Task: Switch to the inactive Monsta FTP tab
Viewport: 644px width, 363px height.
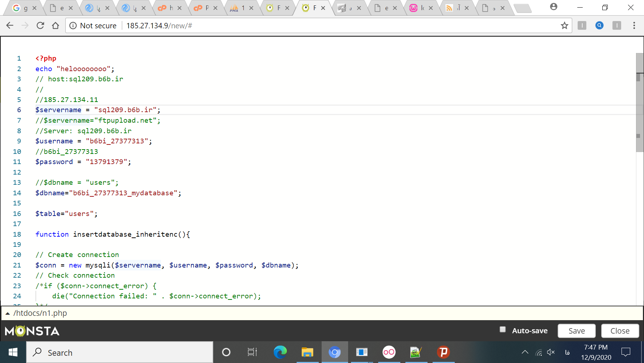Action: [274, 8]
